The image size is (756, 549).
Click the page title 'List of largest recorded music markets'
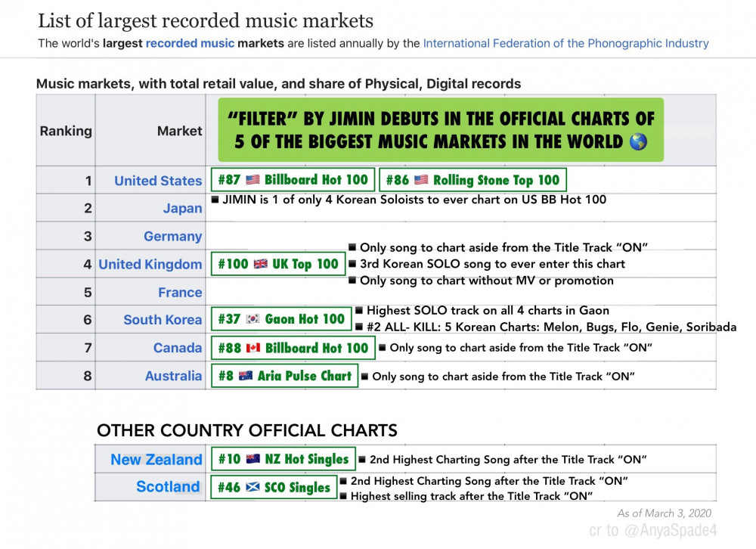pyautogui.click(x=206, y=20)
